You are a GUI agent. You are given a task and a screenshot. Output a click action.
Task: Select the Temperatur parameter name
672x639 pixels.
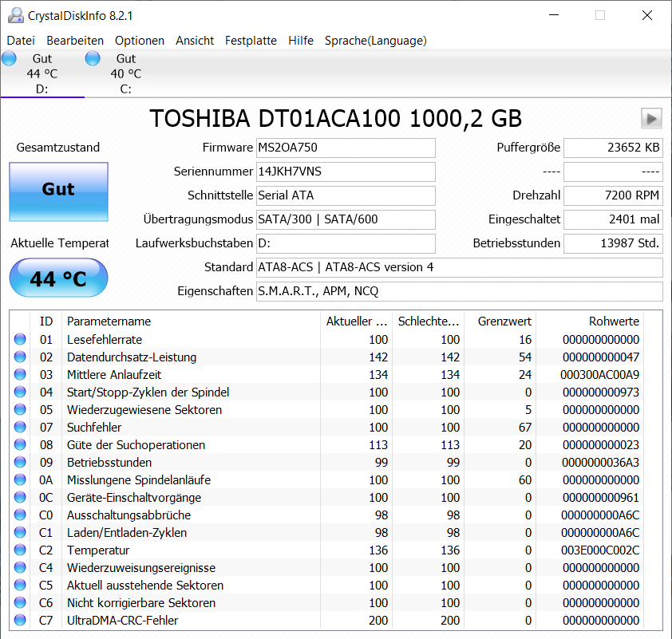[x=98, y=550]
